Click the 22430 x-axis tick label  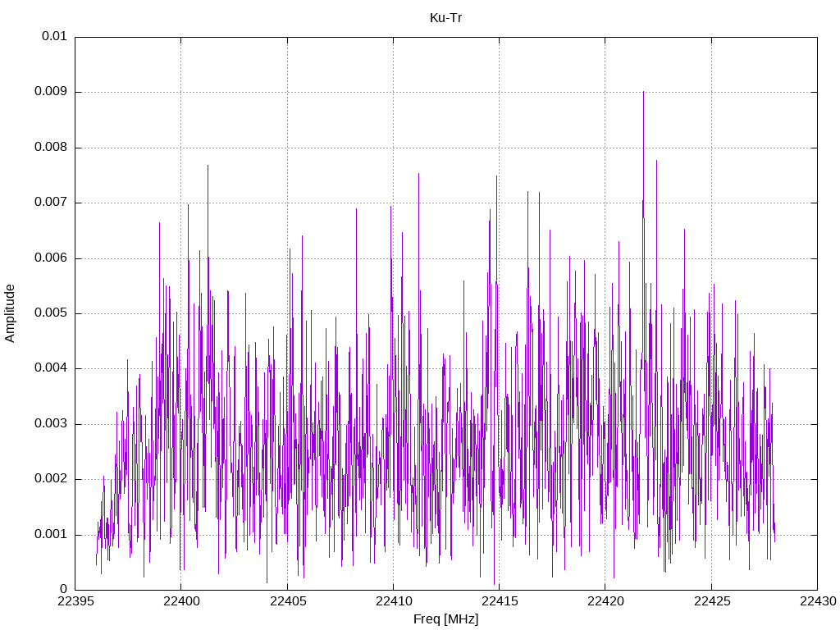point(818,601)
